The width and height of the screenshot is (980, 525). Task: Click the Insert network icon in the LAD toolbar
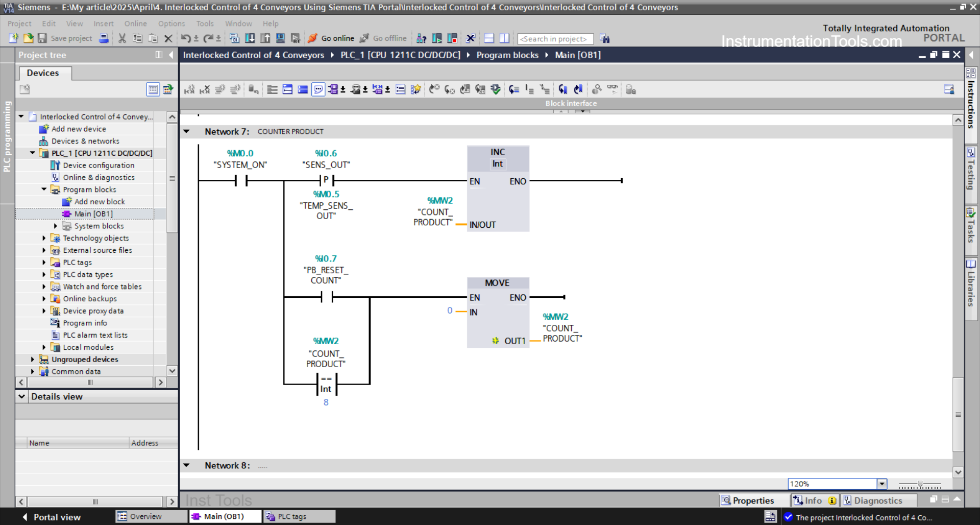click(x=287, y=89)
